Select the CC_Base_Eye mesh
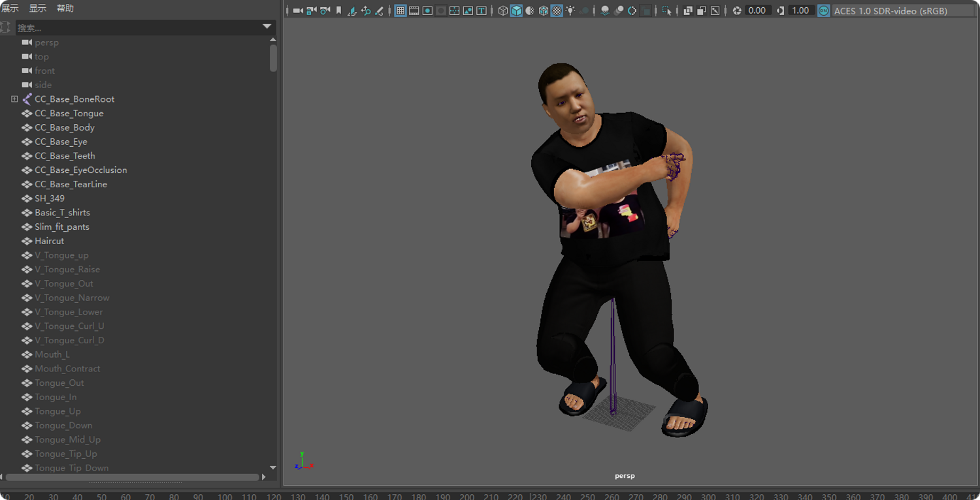980x500 pixels. (x=61, y=142)
